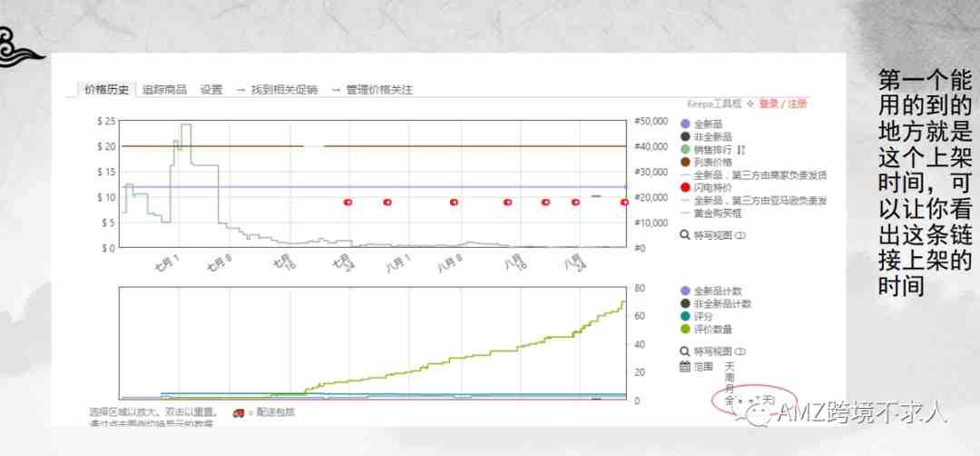Toggle 全新品，第三方由卖家负责发货 line
The height and width of the screenshot is (456, 980).
tap(754, 175)
